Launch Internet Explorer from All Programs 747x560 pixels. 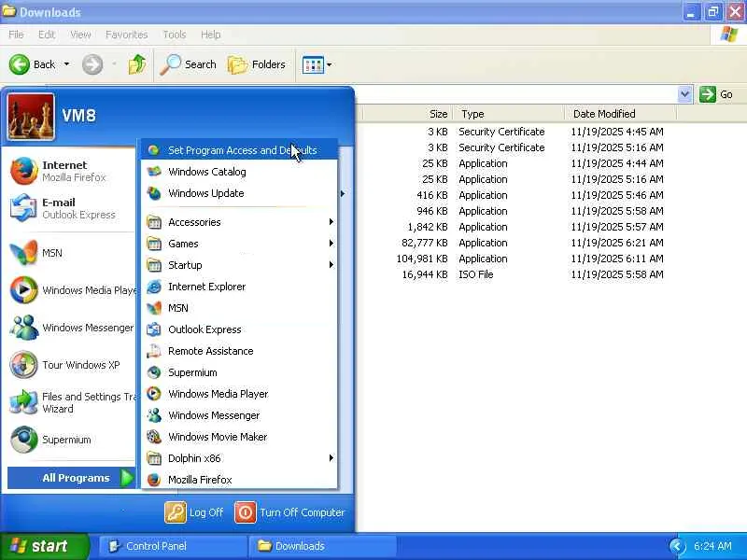pyautogui.click(x=239, y=287)
